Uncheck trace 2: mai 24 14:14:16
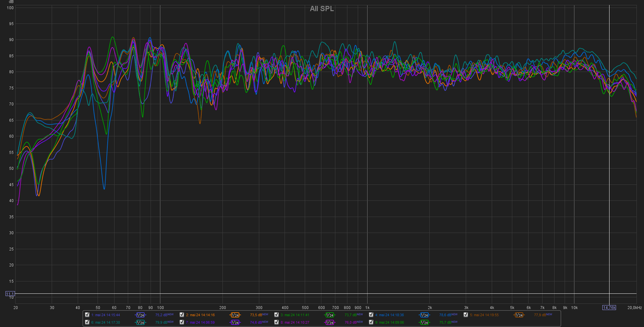 182,315
